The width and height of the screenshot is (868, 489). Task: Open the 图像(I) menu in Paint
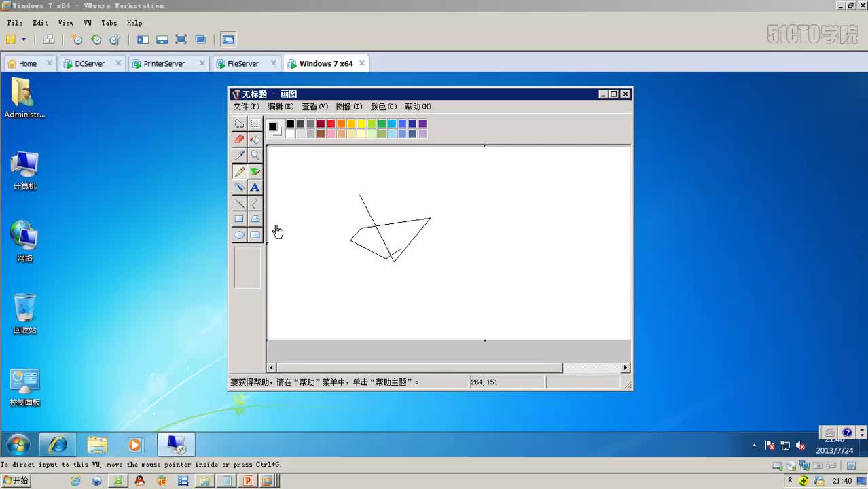pyautogui.click(x=349, y=107)
